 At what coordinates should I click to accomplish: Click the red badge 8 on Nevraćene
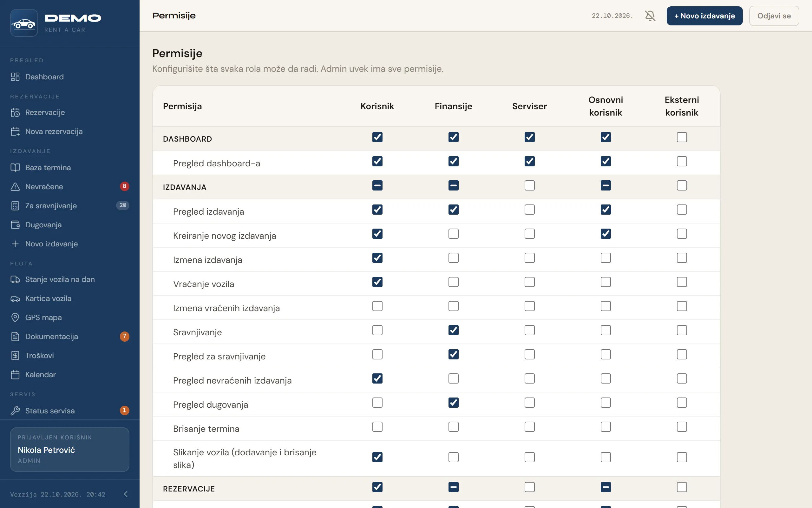pos(124,186)
